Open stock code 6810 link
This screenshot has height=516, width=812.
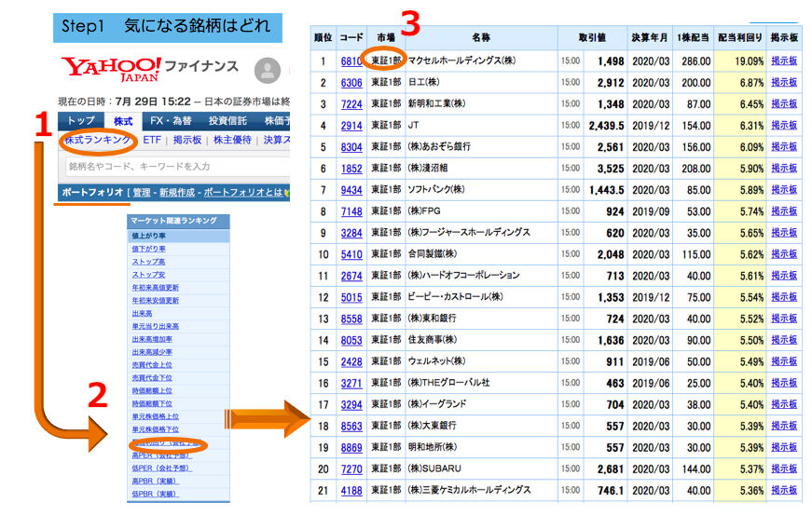pyautogui.click(x=351, y=61)
